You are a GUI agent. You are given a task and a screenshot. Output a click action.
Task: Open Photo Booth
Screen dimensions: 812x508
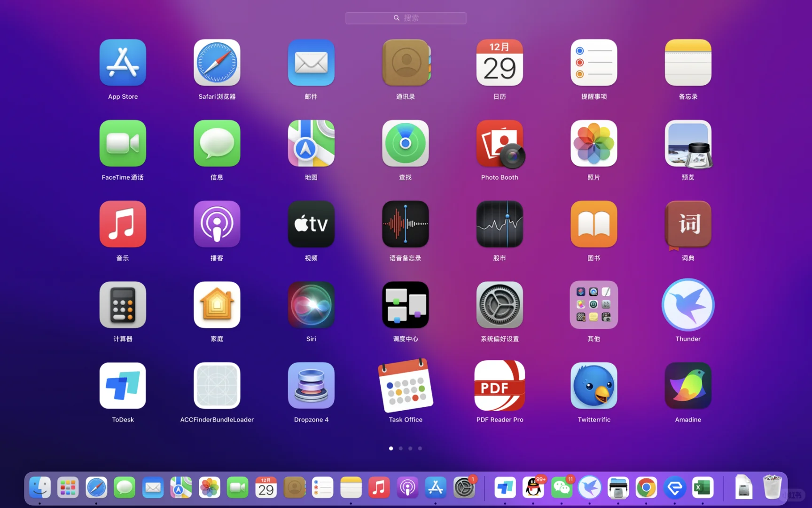coord(500,143)
